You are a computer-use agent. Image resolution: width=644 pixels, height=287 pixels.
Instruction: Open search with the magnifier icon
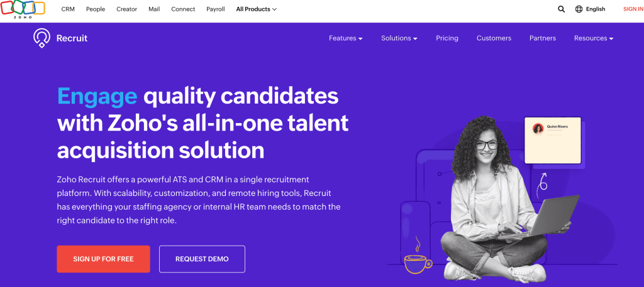(561, 9)
